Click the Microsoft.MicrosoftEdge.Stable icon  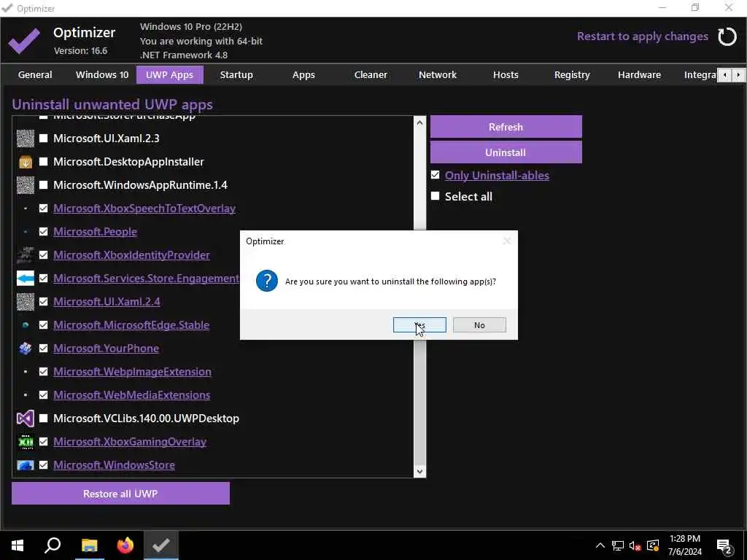26,325
